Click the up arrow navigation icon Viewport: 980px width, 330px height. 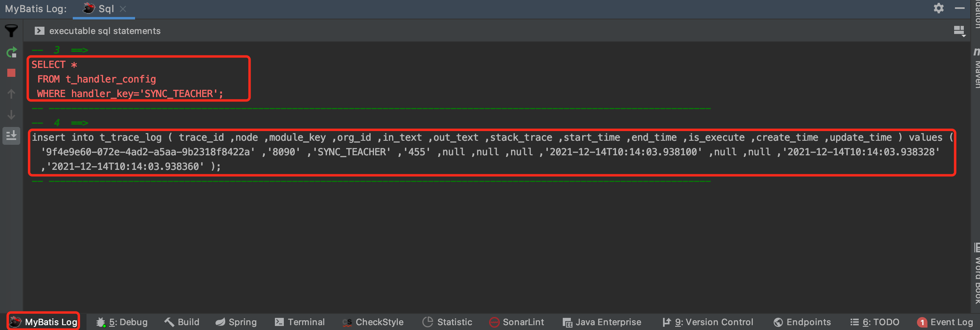click(x=11, y=94)
